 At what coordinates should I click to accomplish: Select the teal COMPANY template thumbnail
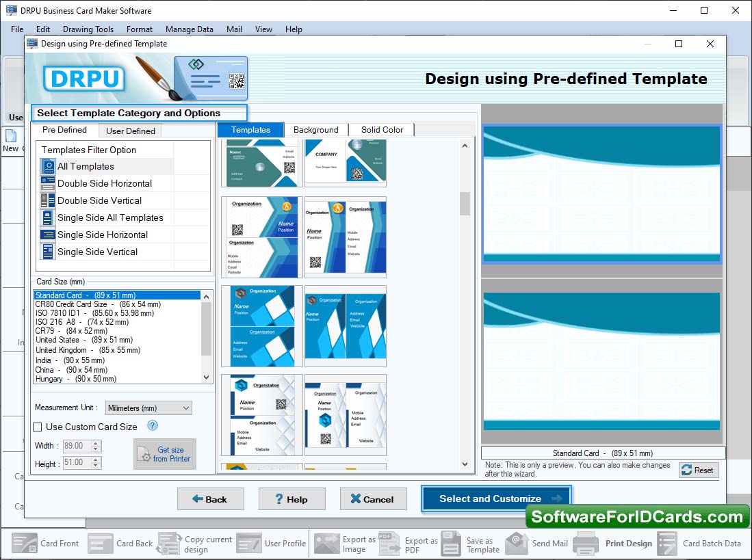(346, 163)
